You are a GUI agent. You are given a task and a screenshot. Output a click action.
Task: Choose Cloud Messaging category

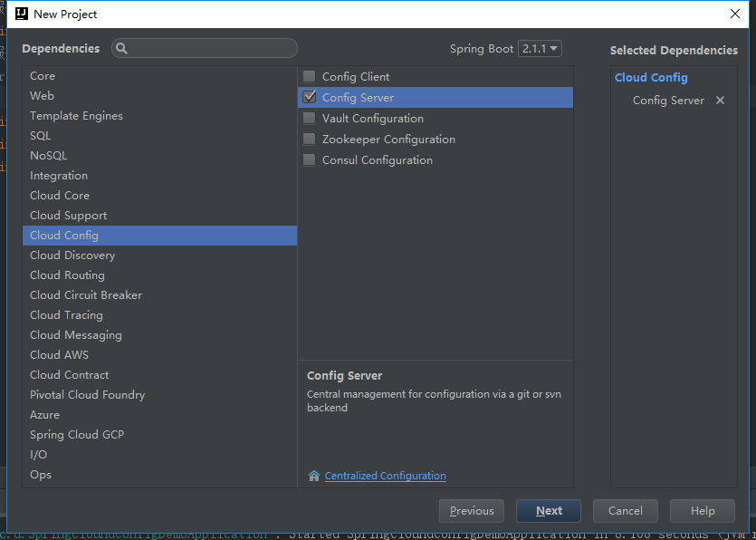coord(159,335)
